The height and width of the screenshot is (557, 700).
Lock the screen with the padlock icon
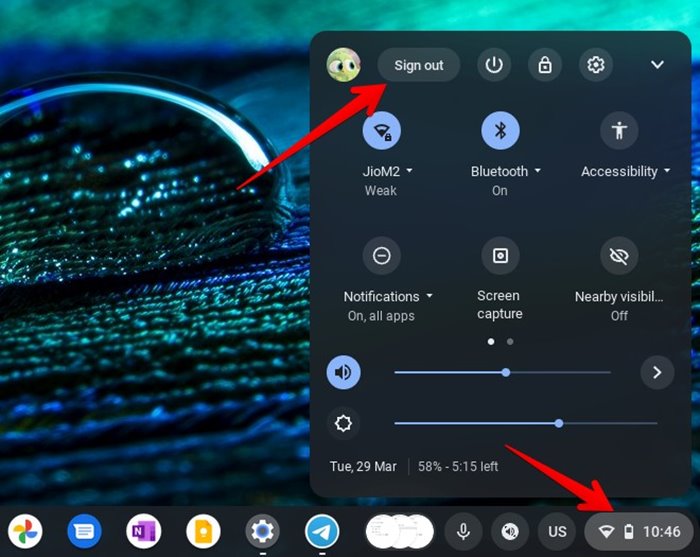click(545, 65)
